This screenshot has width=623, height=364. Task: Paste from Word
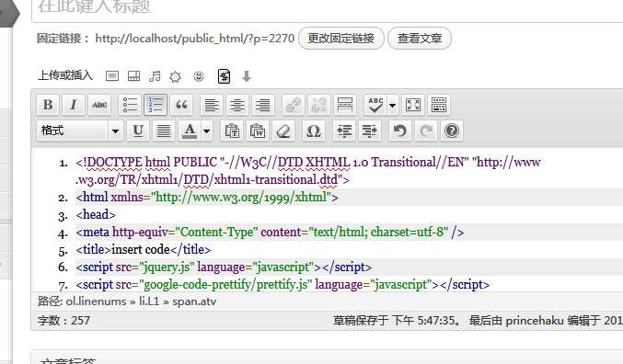pyautogui.click(x=258, y=131)
